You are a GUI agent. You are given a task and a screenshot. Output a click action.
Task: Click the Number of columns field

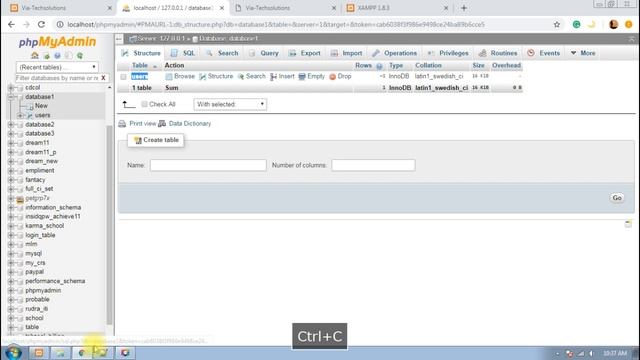pos(373,165)
